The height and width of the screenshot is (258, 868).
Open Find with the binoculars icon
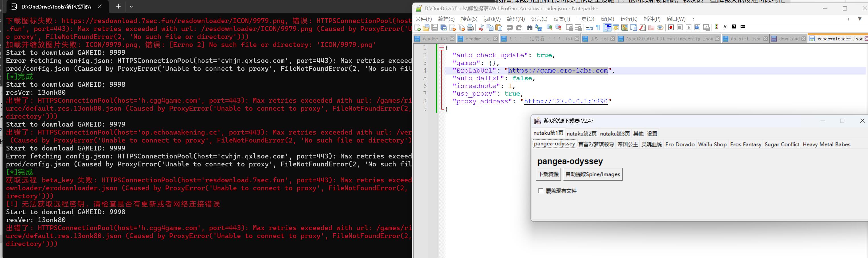529,28
